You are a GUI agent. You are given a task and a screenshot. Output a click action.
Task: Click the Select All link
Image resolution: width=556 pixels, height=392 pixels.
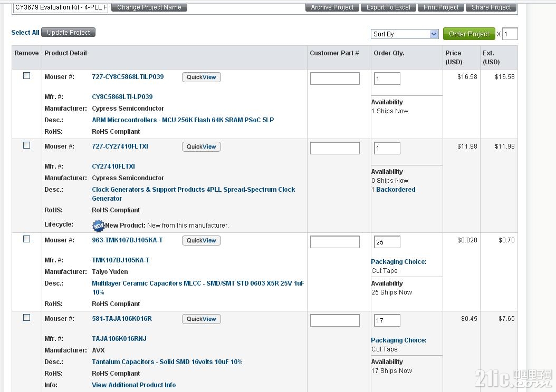(25, 33)
